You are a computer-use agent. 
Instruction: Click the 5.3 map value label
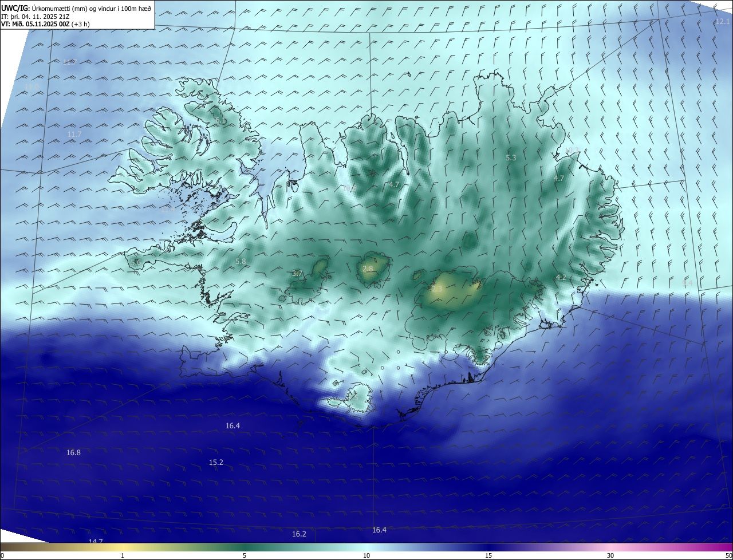511,157
